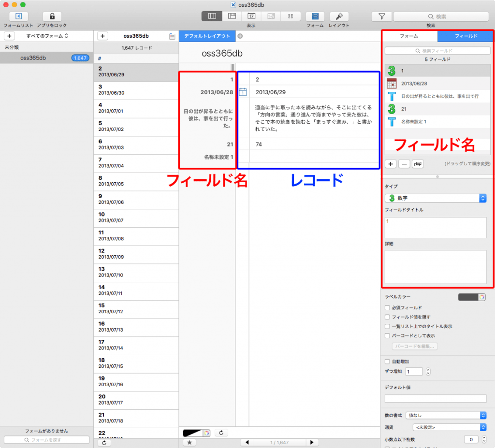Select record 10 dated 2013/07/07
This screenshot has width=495, height=448.
(x=136, y=218)
